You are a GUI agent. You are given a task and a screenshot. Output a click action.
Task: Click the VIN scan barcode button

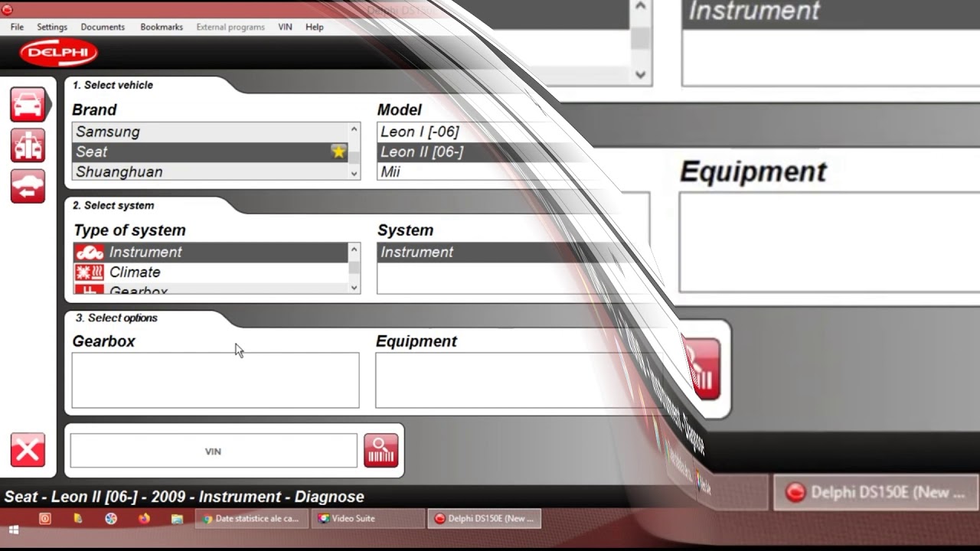(x=381, y=451)
